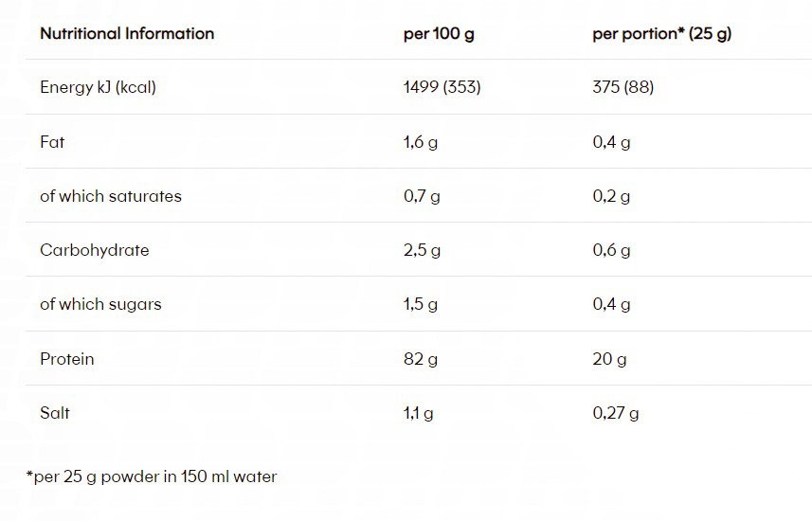
Task: Select the Protein row label
Action: click(66, 359)
